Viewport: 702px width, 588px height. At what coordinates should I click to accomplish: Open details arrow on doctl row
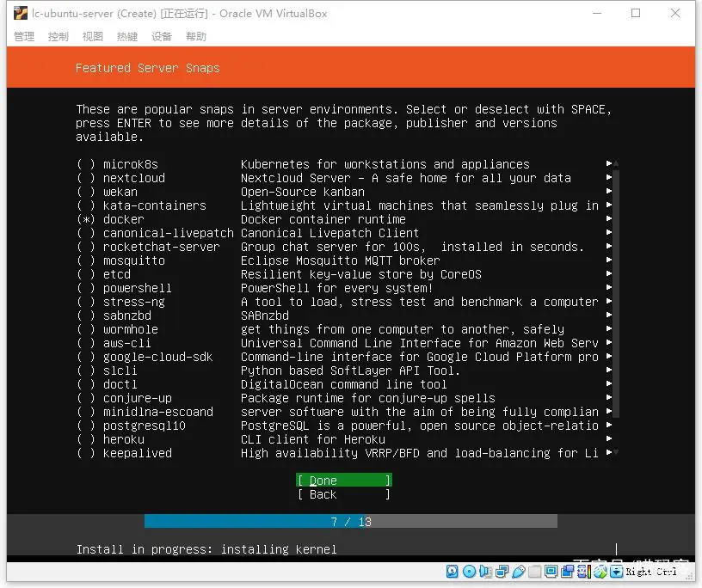pyautogui.click(x=609, y=384)
